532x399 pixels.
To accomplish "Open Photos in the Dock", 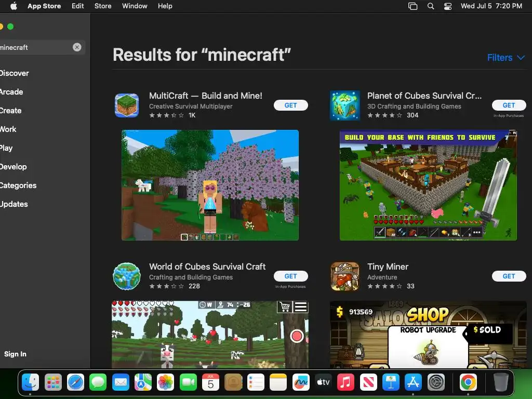I will 166,383.
